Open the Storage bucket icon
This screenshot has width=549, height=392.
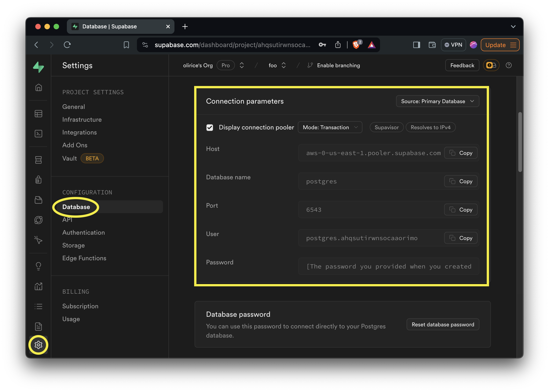(x=38, y=200)
